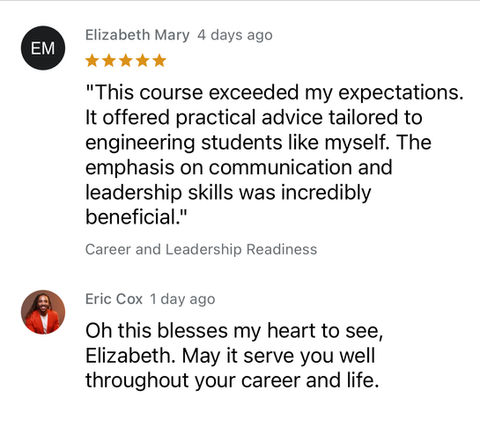Click the word 'beneficial' in review
The width and height of the screenshot is (480, 434).
(130, 217)
